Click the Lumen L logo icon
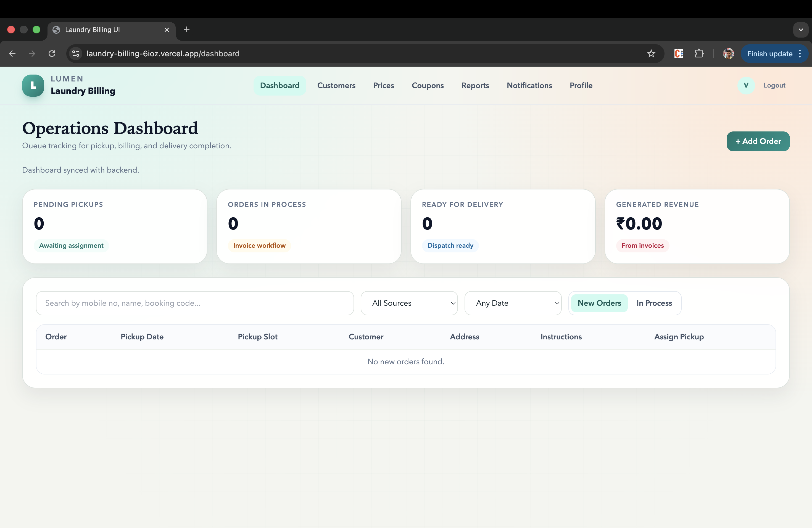Viewport: 812px width, 528px height. point(33,86)
